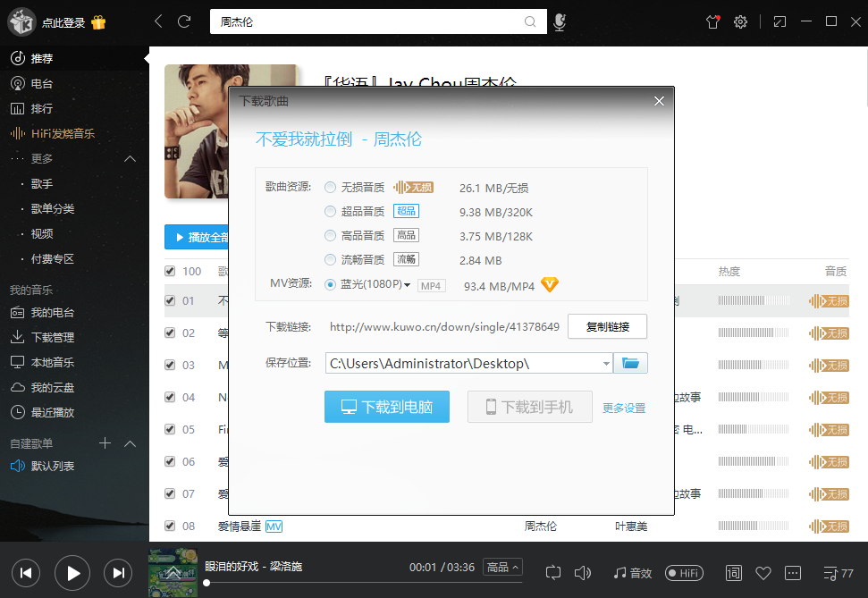Viewport: 868px width, 598px height.
Task: Select 高品音质 radio option
Action: (331, 235)
